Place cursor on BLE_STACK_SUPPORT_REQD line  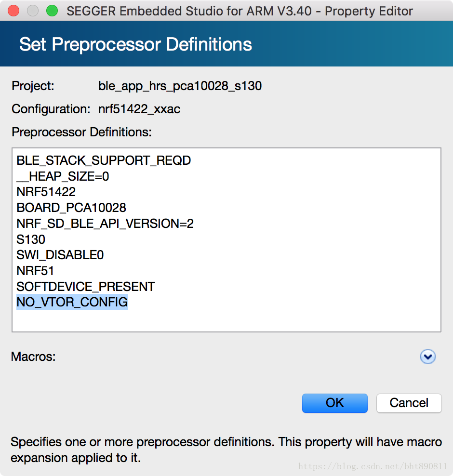tap(104, 160)
